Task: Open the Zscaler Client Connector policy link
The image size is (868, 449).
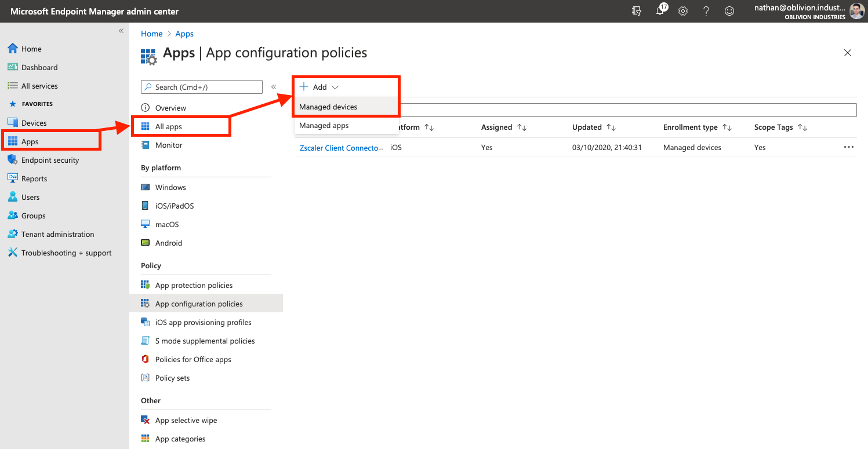Action: coord(341,148)
